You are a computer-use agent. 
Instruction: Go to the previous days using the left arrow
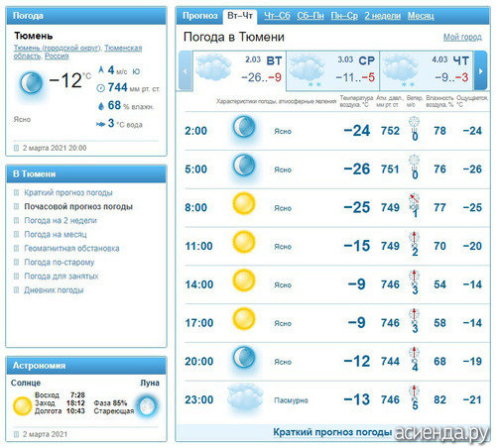point(186,70)
